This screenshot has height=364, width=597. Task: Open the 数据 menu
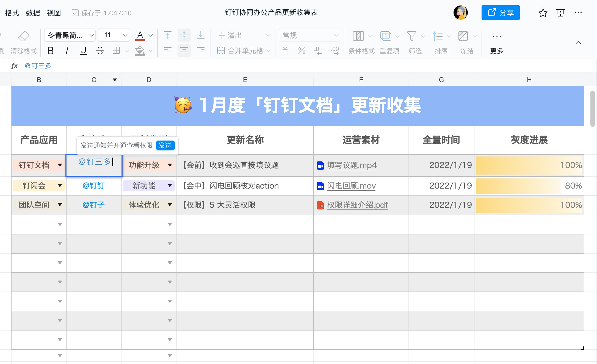click(x=33, y=13)
